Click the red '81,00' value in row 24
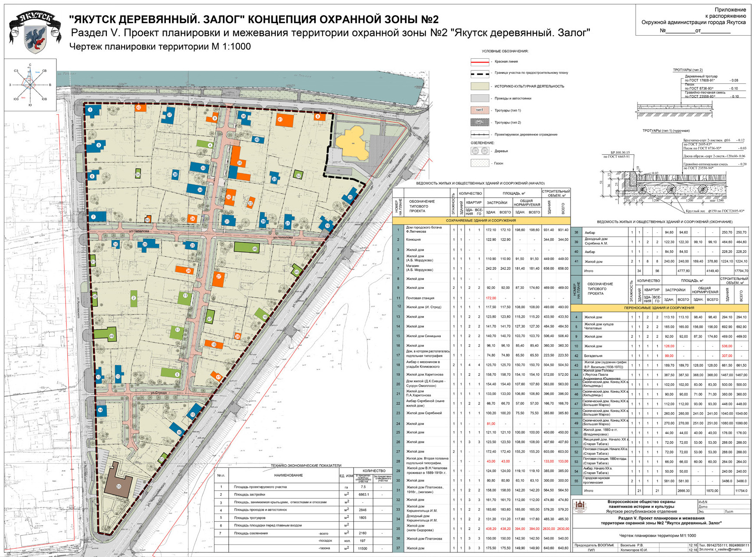Screen dimensions: 756x557 pos(491,424)
